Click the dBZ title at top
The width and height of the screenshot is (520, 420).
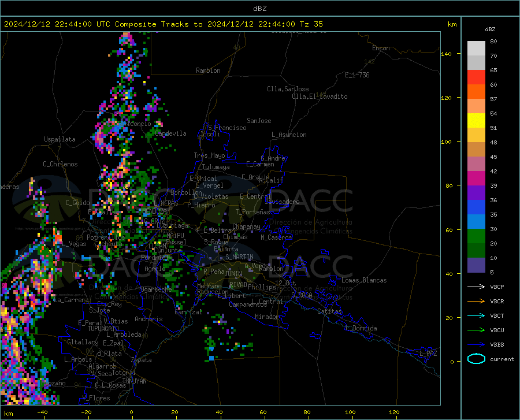[x=259, y=9]
